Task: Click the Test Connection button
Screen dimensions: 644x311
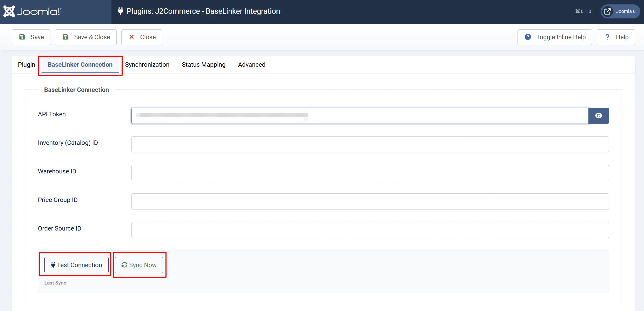Action: [x=76, y=265]
